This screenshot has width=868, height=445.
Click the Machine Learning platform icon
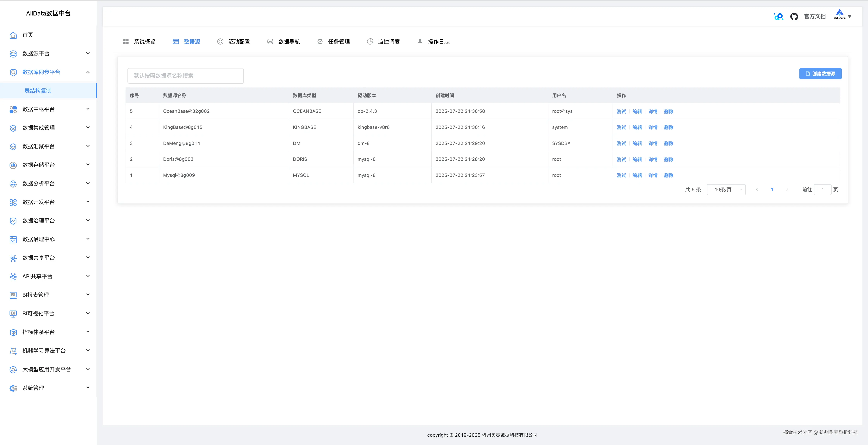13,351
